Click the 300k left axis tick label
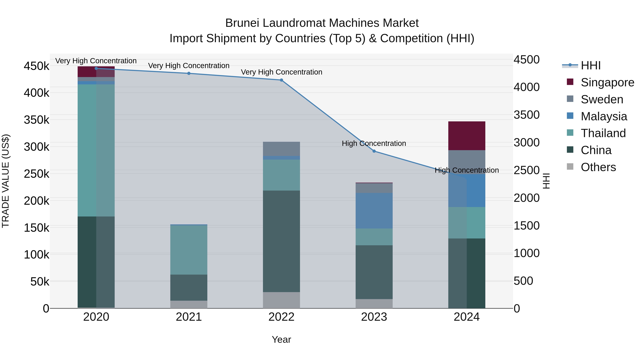This screenshot has height=362, width=644. coord(36,147)
